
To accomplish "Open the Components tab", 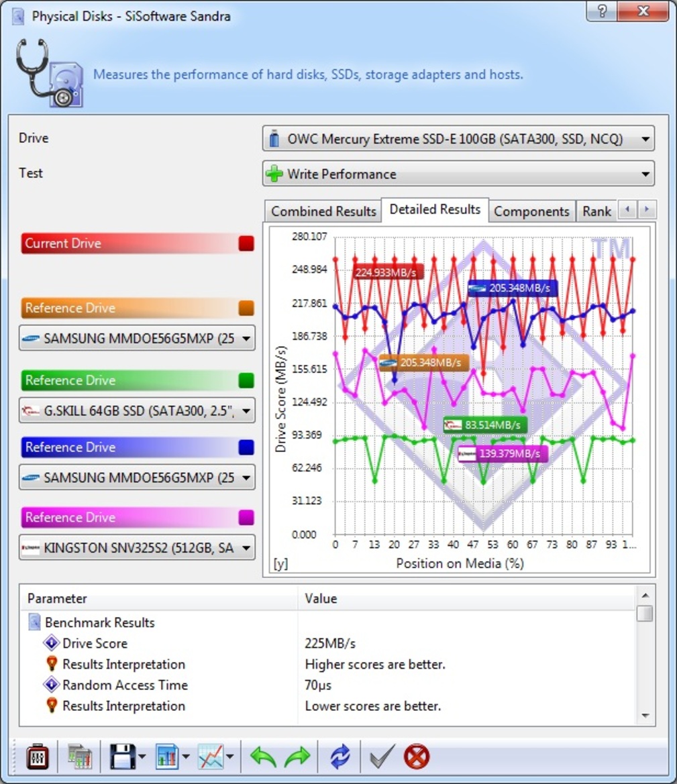I will click(531, 211).
